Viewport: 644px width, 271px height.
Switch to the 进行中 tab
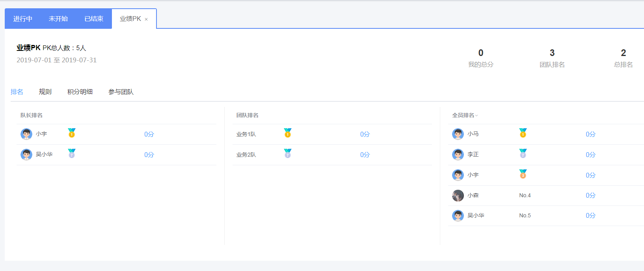pos(23,19)
